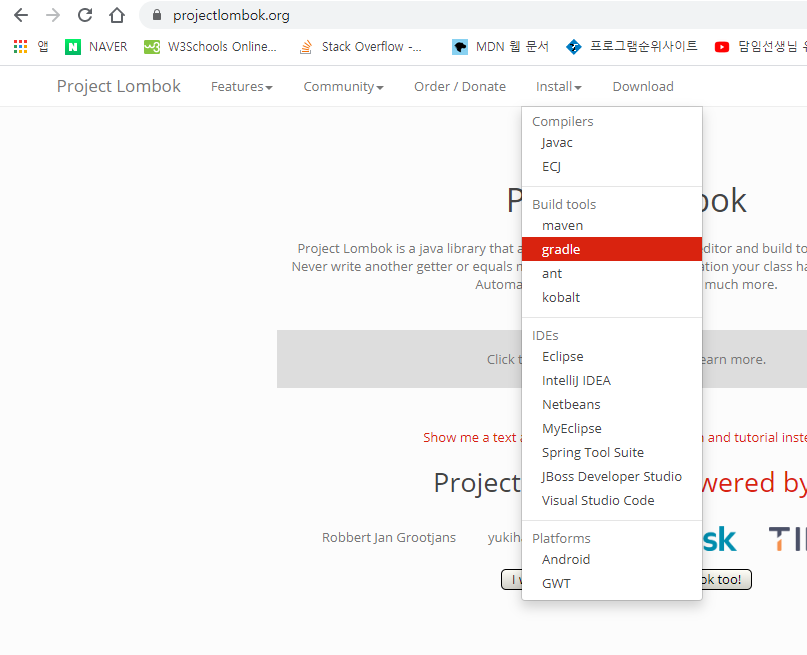This screenshot has width=807, height=655.
Task: Click the Project Lombok brand link
Action: point(119,86)
